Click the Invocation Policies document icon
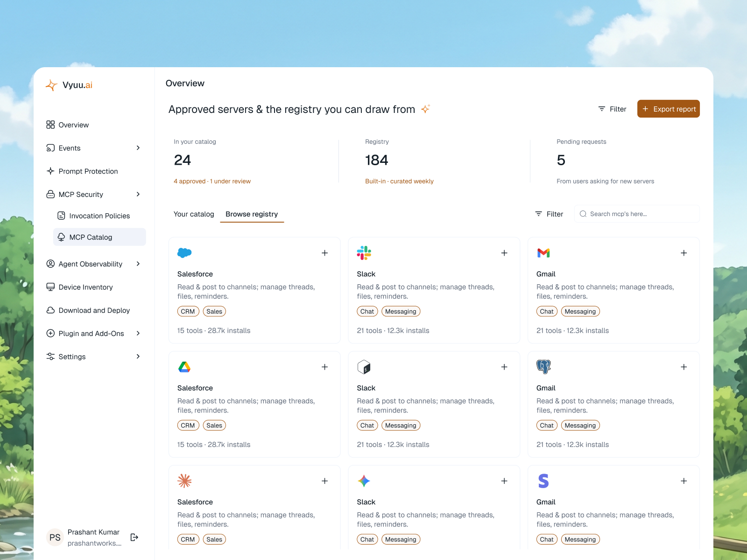 click(x=61, y=216)
